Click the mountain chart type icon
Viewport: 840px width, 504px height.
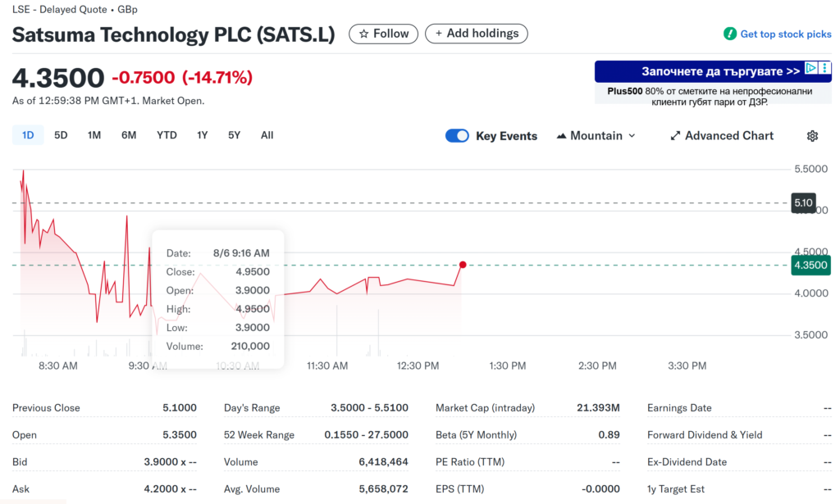click(x=561, y=135)
